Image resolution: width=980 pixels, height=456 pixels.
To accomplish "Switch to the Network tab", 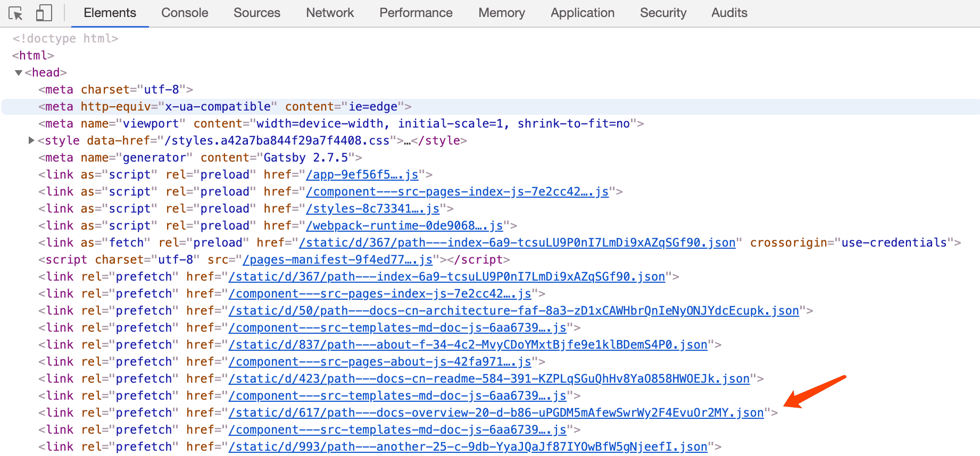I will click(330, 13).
